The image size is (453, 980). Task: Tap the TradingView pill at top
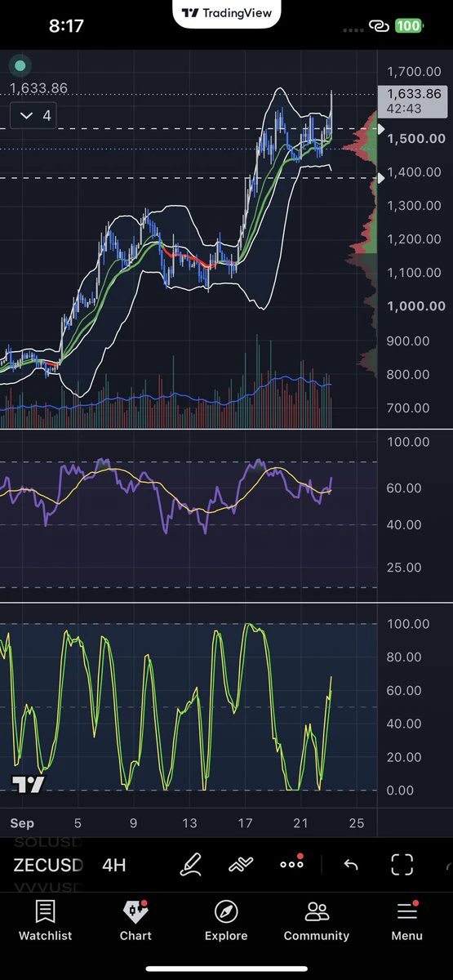(x=227, y=14)
